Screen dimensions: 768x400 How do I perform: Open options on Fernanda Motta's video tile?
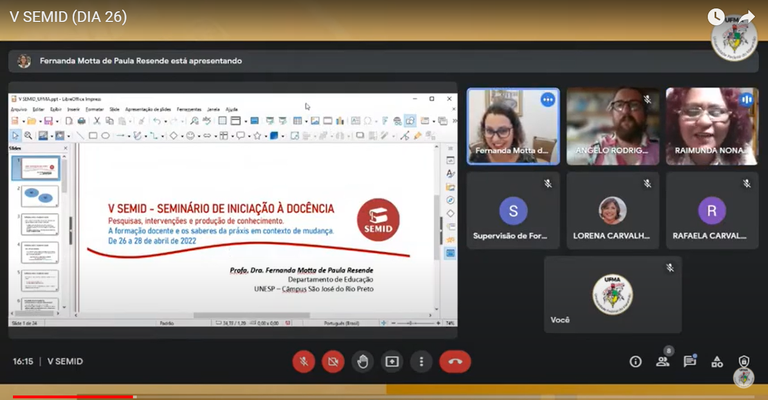click(548, 100)
